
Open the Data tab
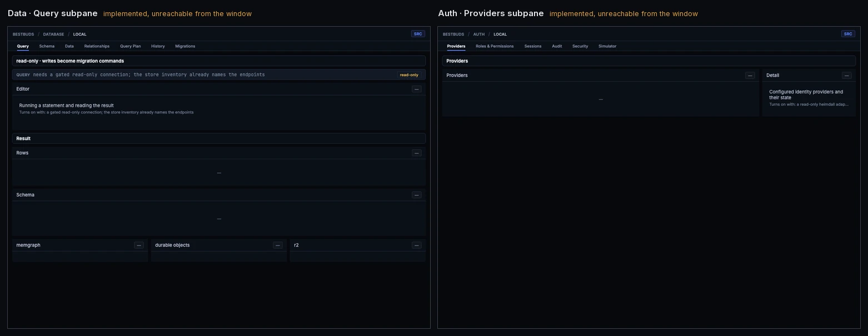[69, 46]
